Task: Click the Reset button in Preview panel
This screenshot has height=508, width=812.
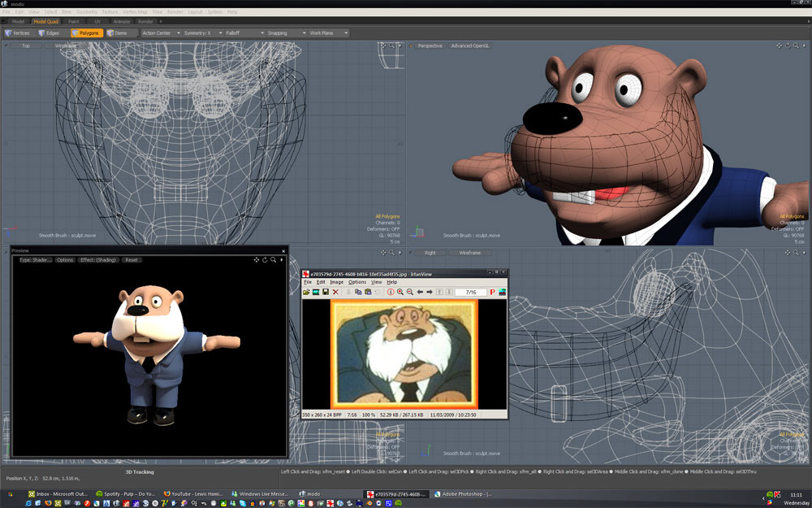Action: click(x=131, y=260)
